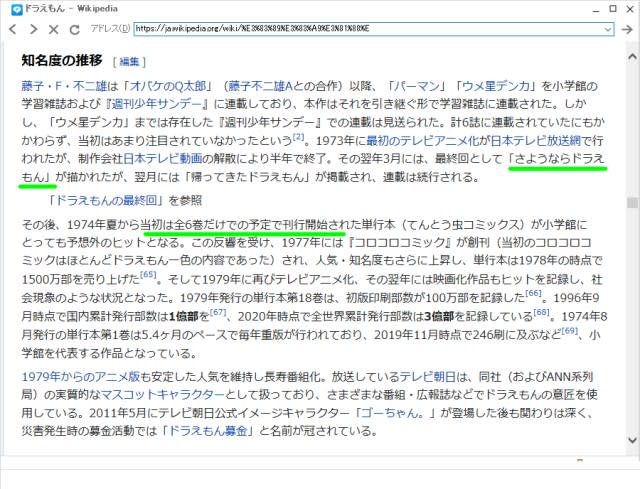
Task: Open the 日本テレビ放送網 link
Action: click(x=535, y=141)
